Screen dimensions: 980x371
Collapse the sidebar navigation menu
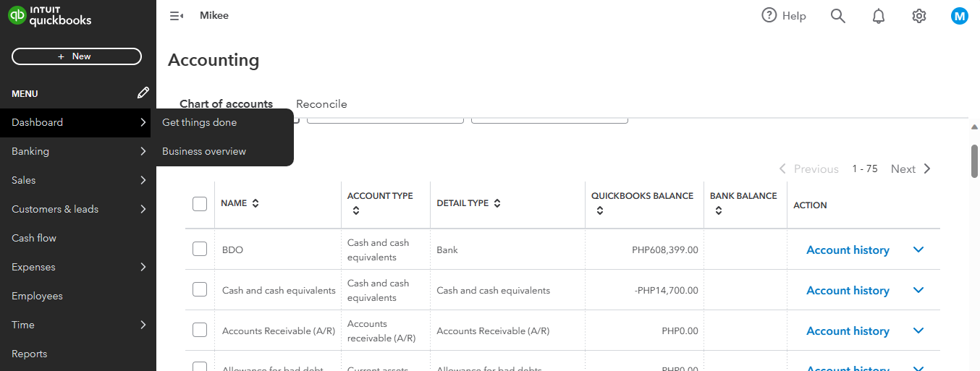click(176, 16)
